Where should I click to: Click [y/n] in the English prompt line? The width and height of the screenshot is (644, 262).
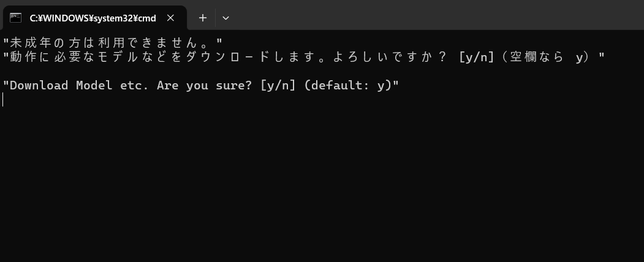coord(278,85)
